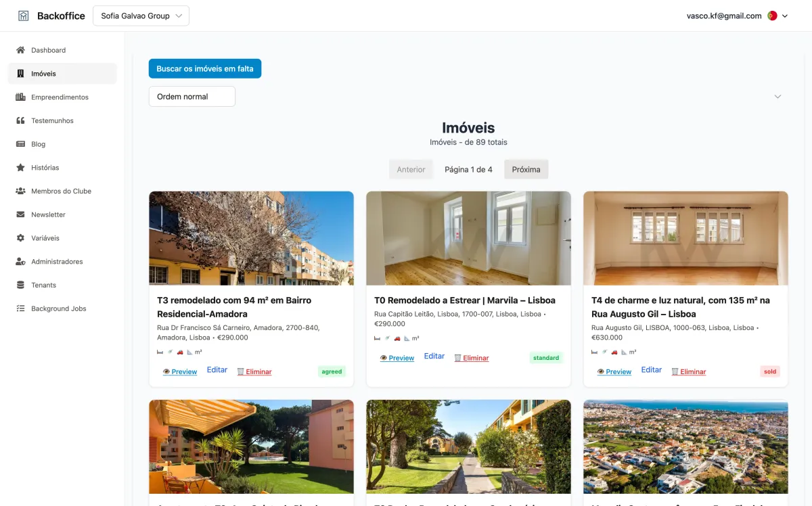The image size is (812, 506).
Task: Click the Backoffice logo icon
Action: [24, 16]
